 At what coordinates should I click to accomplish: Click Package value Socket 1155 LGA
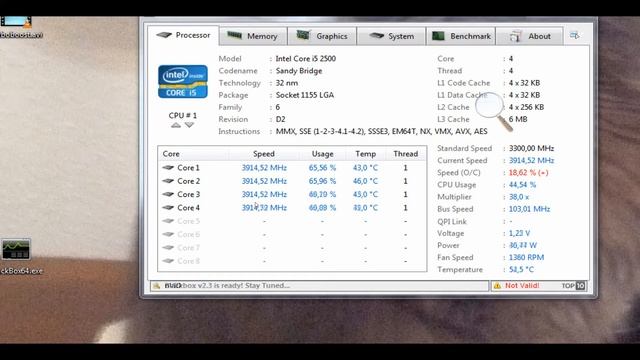point(305,95)
